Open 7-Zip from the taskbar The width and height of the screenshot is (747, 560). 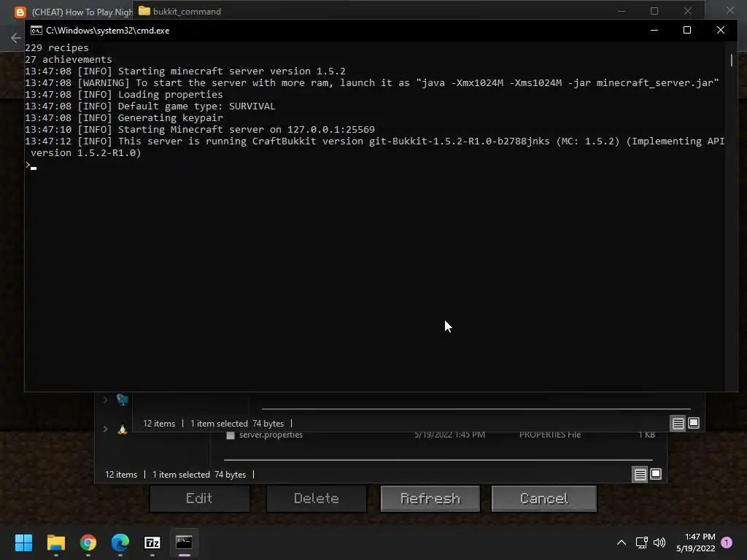tap(152, 542)
